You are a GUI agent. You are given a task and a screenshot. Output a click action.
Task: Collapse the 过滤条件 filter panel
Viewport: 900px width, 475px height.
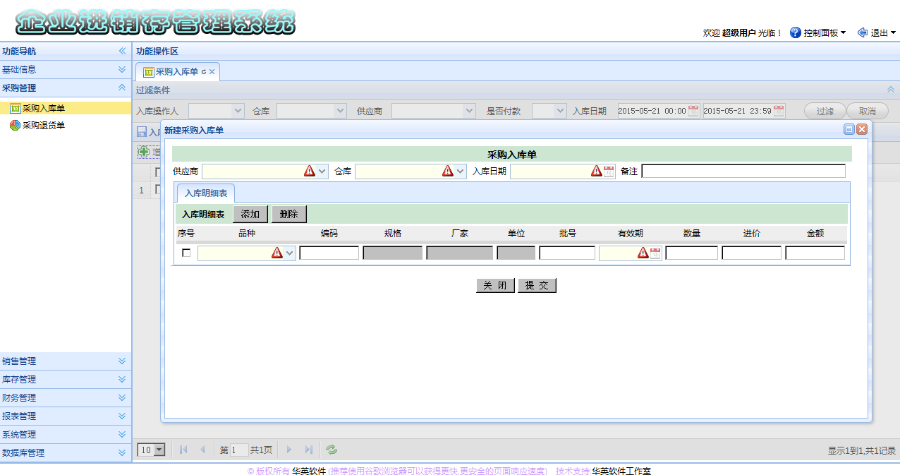tap(890, 90)
